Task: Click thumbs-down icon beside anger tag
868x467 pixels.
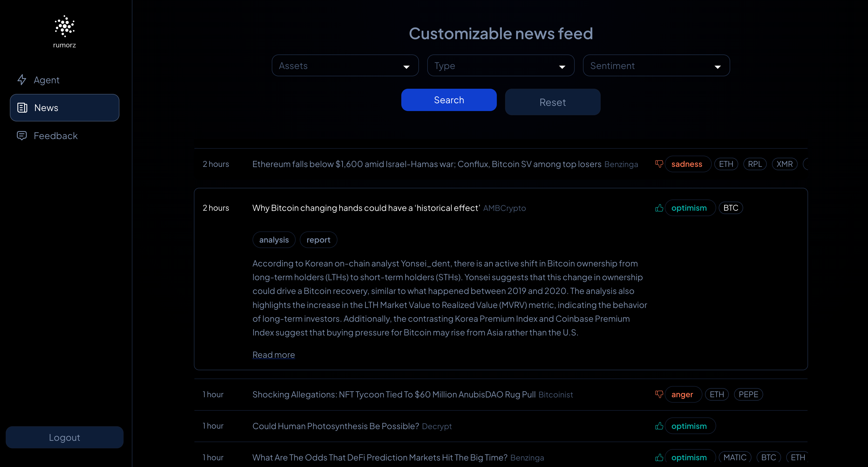Action: point(659,394)
